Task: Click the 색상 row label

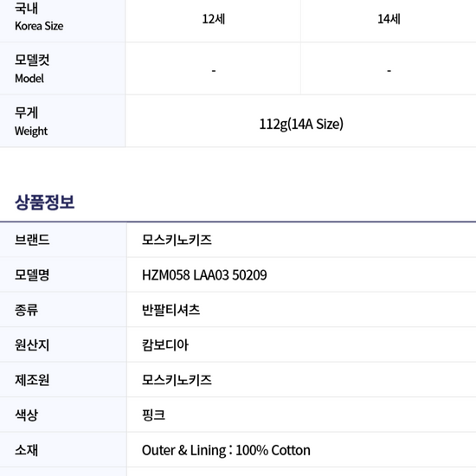Action: pyautogui.click(x=27, y=415)
